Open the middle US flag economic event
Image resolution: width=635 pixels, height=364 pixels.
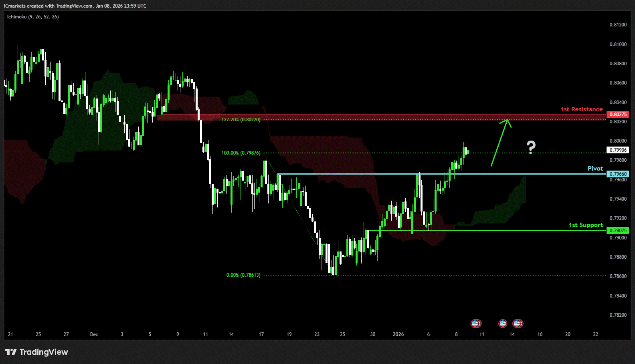(x=503, y=323)
